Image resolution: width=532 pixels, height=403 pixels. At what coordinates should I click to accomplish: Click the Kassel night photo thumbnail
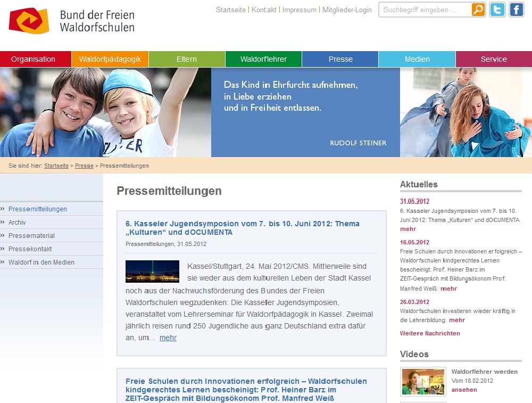(152, 271)
